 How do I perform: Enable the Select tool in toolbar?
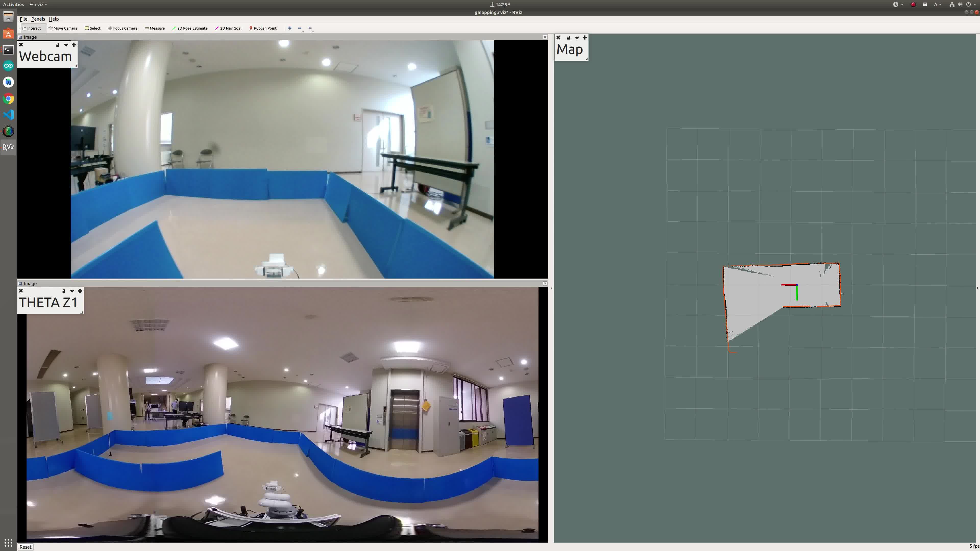92,28
